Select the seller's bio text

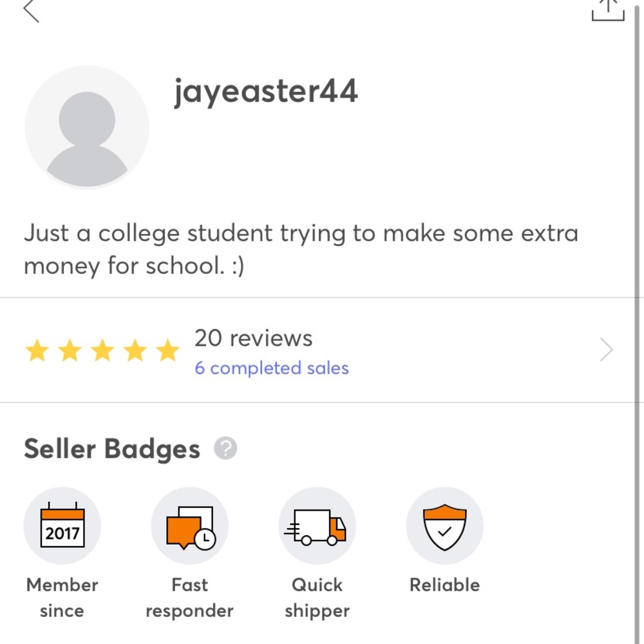click(x=301, y=249)
